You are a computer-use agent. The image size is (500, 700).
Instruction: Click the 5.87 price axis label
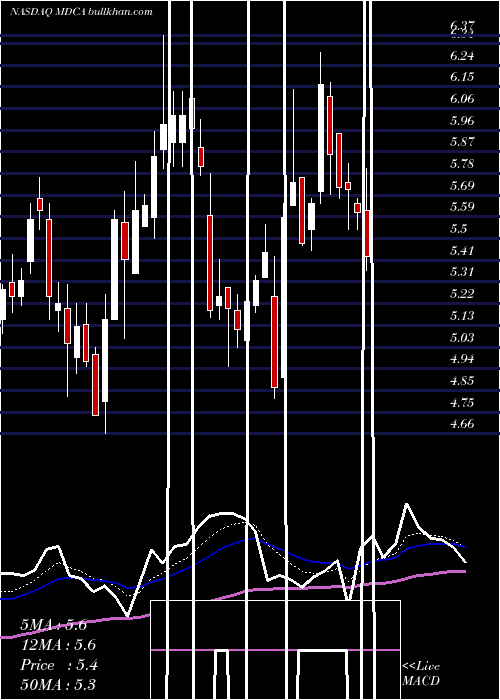tap(462, 142)
